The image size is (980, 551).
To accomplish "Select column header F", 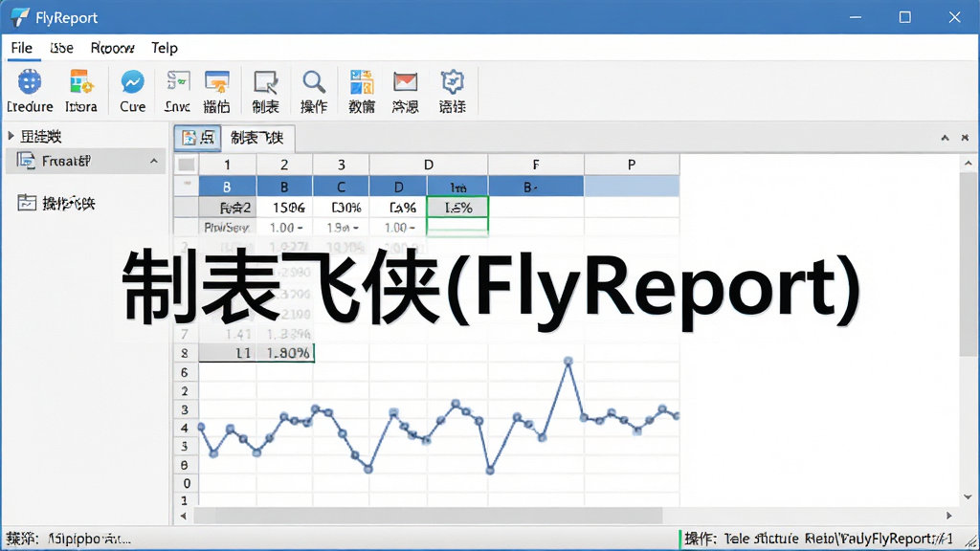I will coord(536,165).
